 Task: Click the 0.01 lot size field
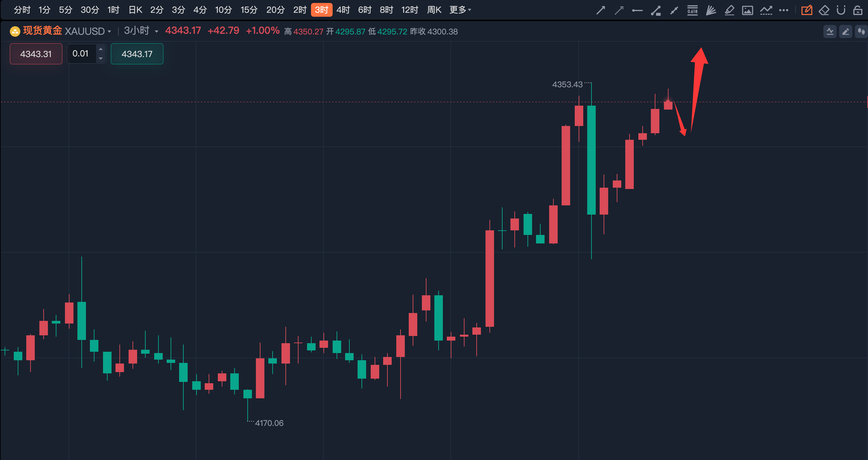[x=81, y=53]
